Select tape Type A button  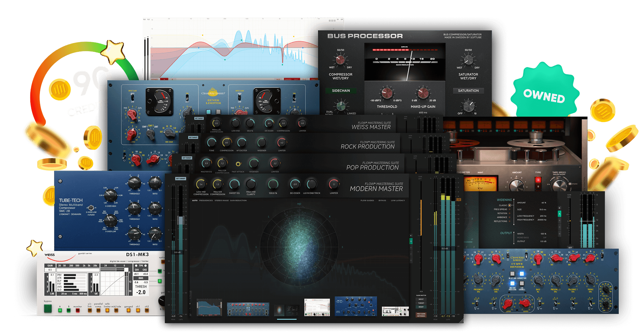pyautogui.click(x=538, y=180)
